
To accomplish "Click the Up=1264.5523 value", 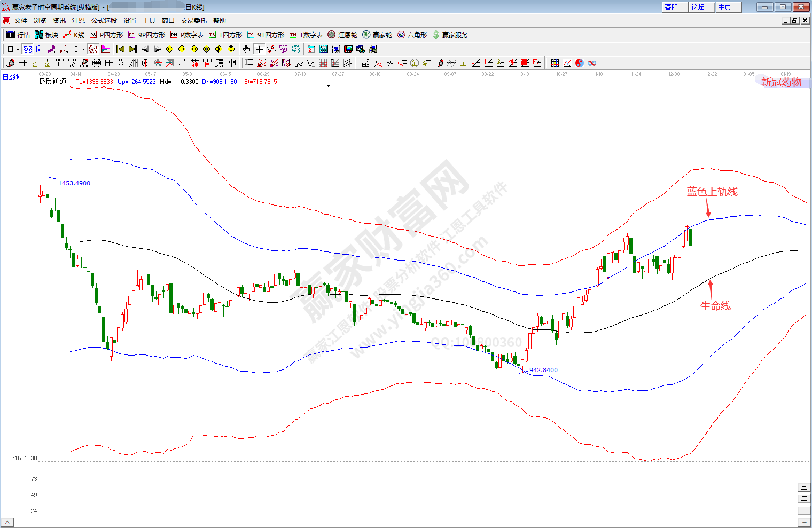I will [x=137, y=82].
